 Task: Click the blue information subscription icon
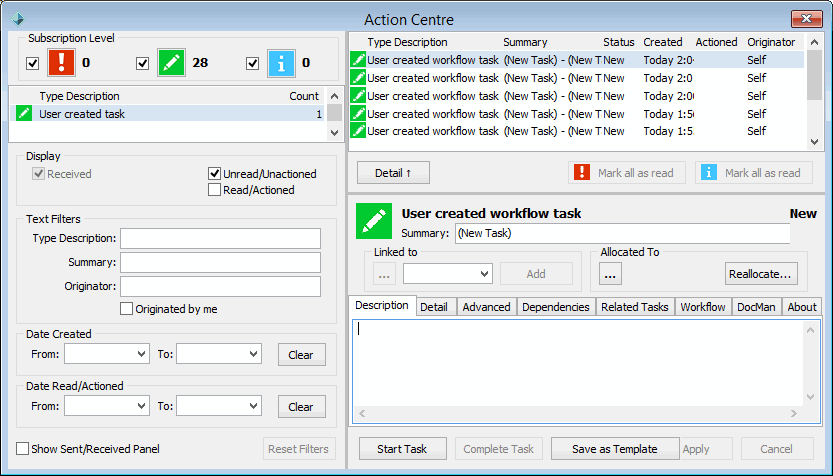point(281,63)
